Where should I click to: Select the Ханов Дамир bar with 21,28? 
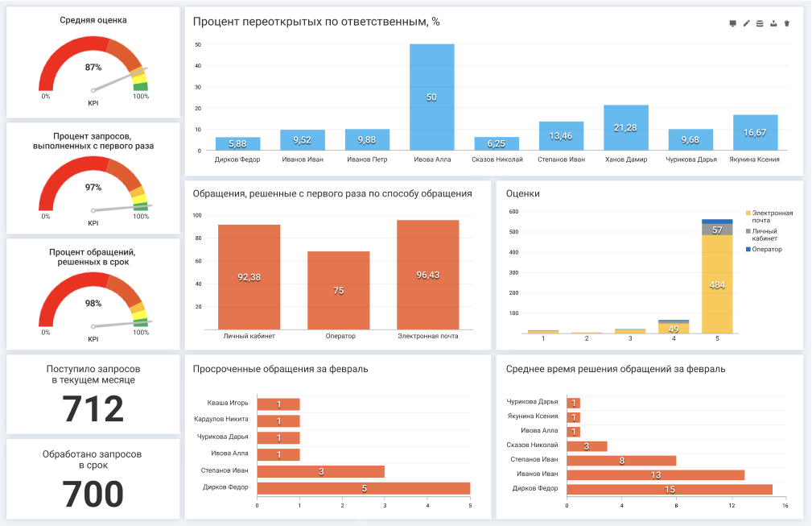tap(625, 128)
